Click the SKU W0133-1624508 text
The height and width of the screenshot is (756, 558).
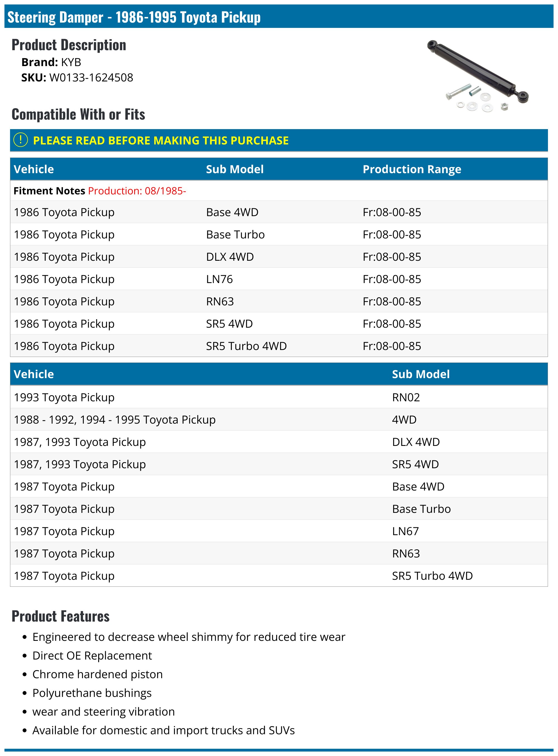(x=77, y=78)
